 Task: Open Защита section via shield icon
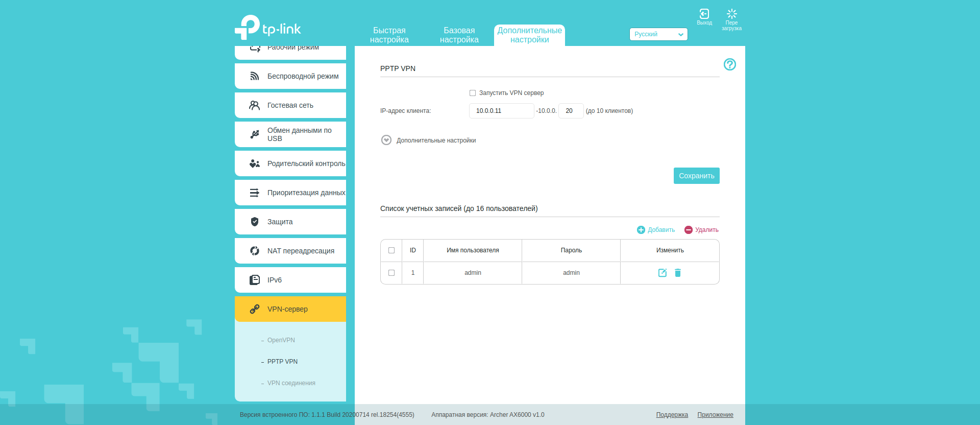pyautogui.click(x=255, y=222)
